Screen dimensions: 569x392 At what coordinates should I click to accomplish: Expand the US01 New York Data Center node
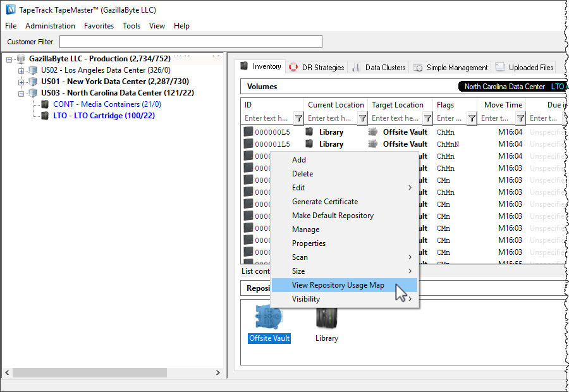tap(21, 82)
